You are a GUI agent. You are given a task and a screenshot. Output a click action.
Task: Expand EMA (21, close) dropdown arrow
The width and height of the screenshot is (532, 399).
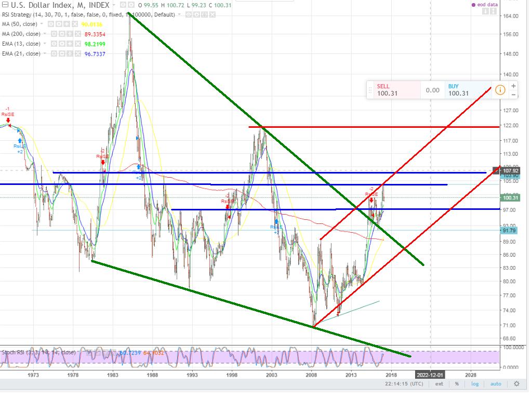pyautogui.click(x=45, y=54)
